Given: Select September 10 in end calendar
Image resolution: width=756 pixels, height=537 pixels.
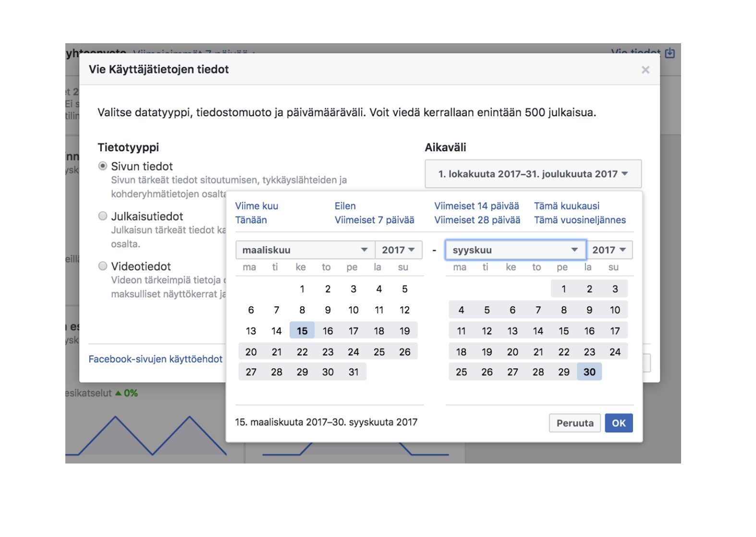Looking at the screenshot, I should 615,310.
